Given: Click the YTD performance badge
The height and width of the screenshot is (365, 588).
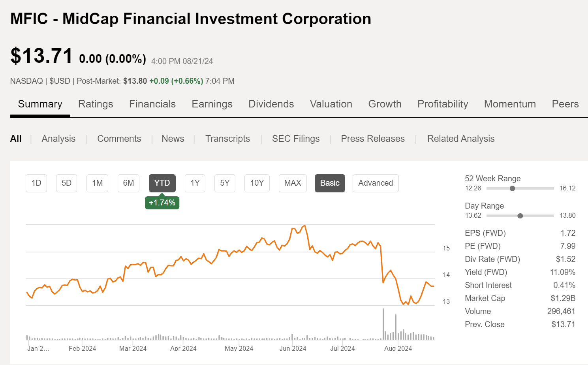Looking at the screenshot, I should [162, 203].
